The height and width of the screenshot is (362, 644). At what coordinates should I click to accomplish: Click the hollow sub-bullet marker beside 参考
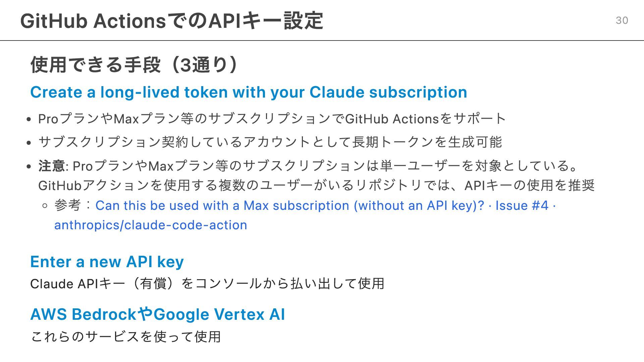coord(45,205)
